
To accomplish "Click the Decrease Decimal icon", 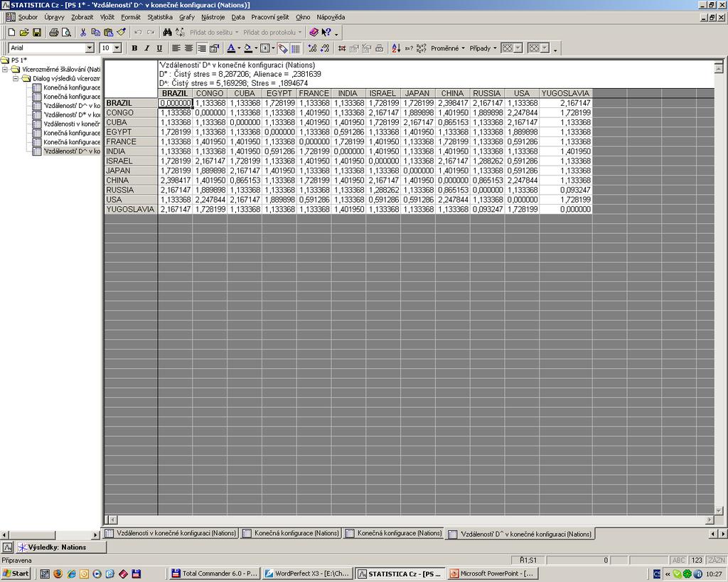I will pyautogui.click(x=325, y=48).
